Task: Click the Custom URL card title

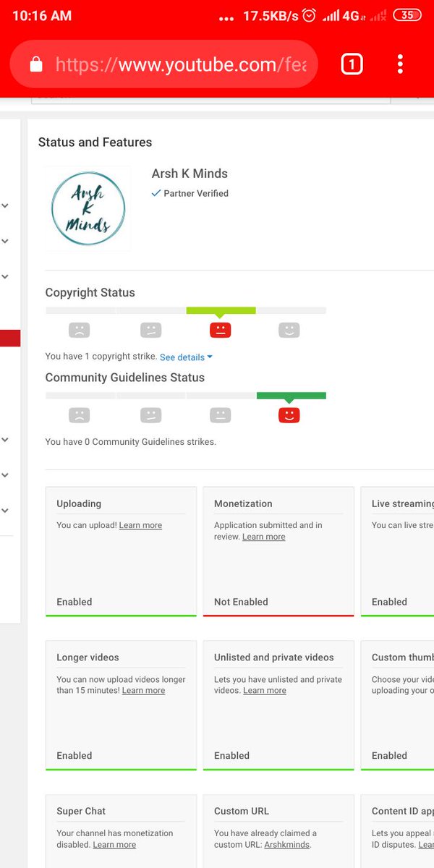Action: tap(242, 812)
